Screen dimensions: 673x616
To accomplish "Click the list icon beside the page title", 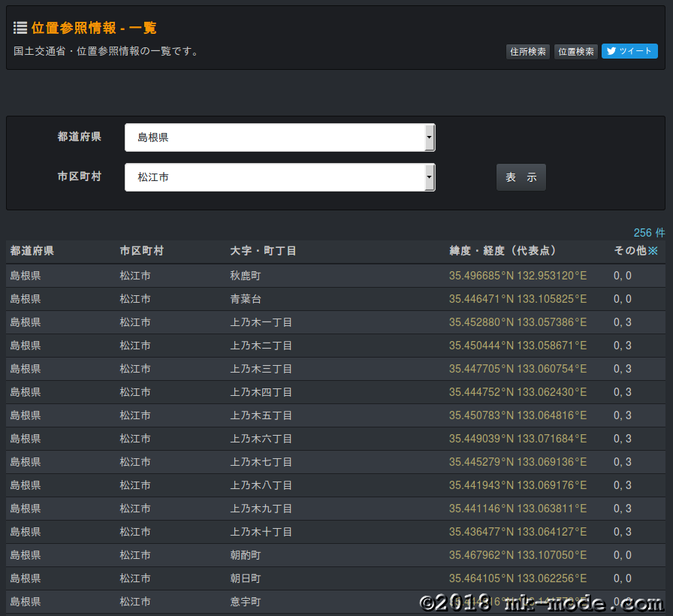I will (20, 28).
